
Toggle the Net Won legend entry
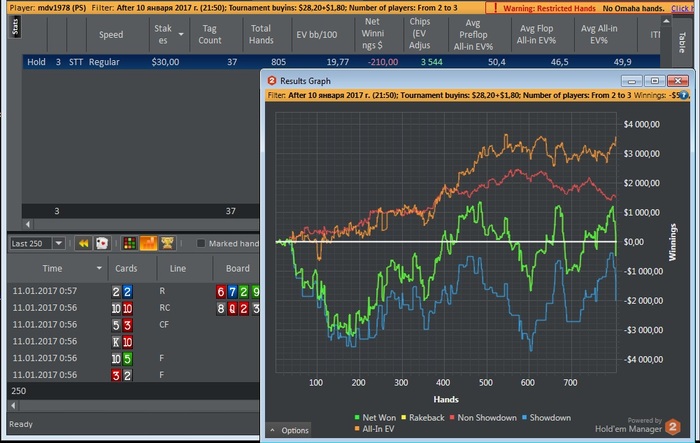(x=375, y=418)
